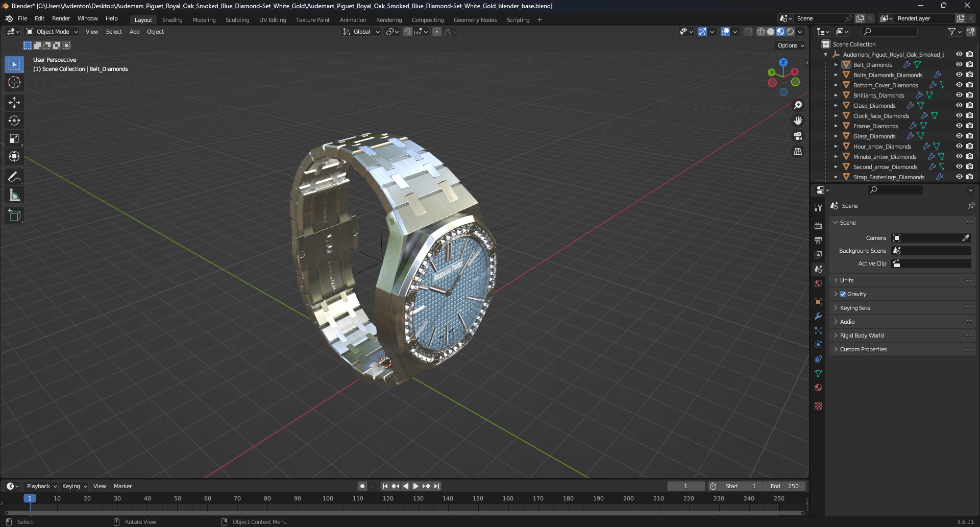This screenshot has width=980, height=527.
Task: Open the Texture properties tab
Action: point(818,406)
